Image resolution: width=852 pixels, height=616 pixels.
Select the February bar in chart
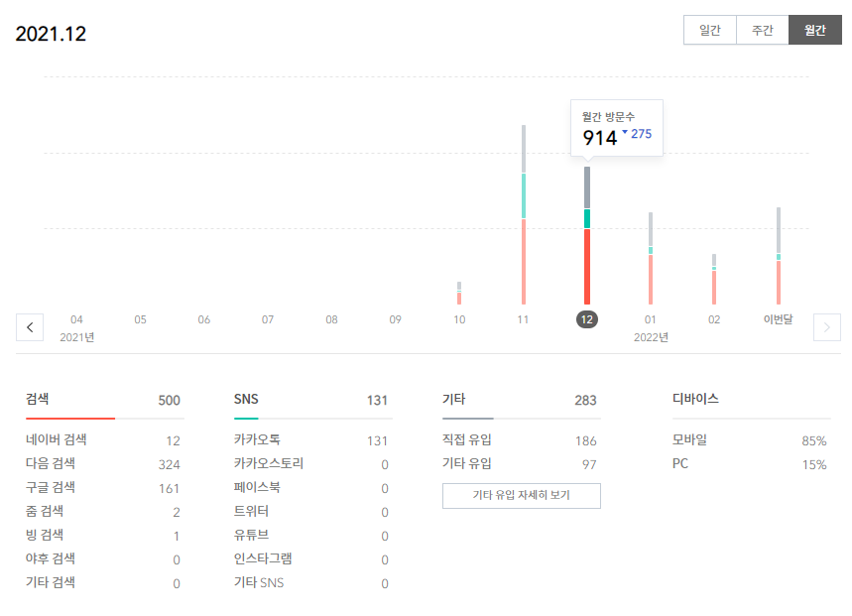(x=714, y=279)
